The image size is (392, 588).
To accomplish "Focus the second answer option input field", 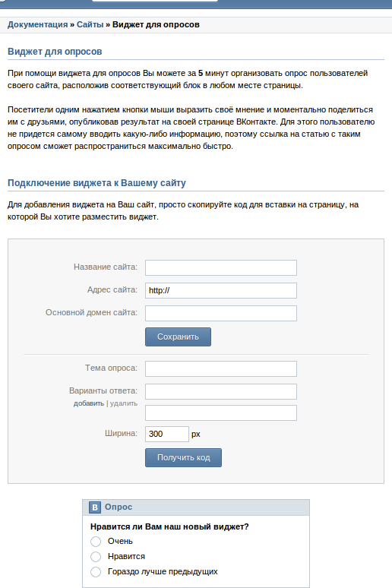I will 221,413.
